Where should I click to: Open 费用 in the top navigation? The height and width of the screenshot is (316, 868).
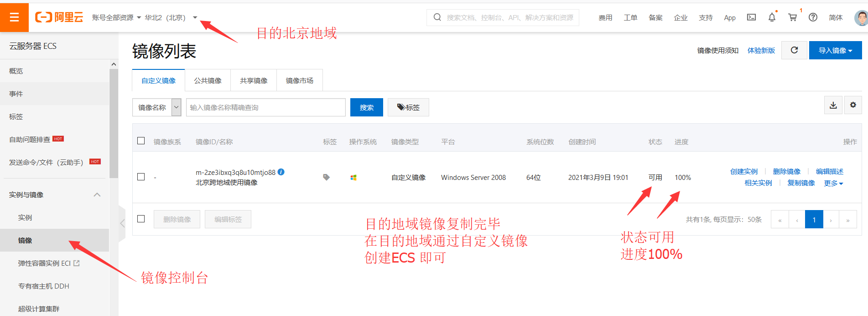605,17
